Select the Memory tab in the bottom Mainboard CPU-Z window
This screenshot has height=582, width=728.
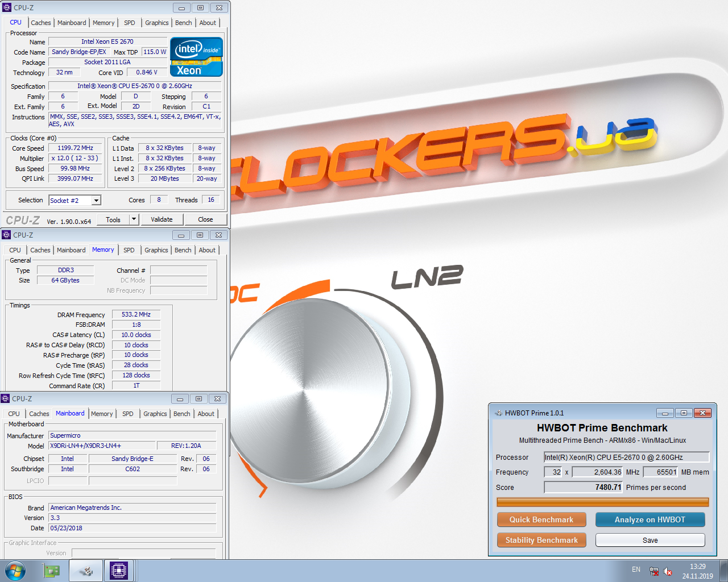tap(102, 414)
